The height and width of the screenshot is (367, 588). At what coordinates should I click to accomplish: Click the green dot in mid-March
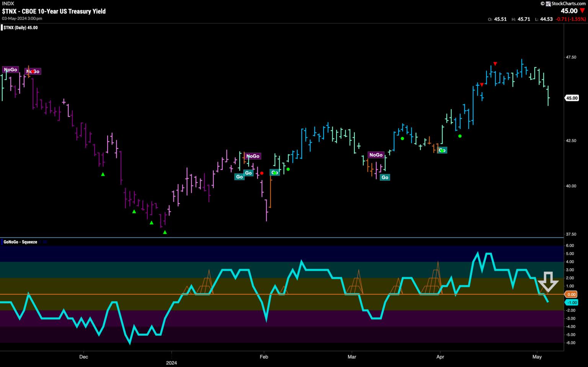pyautogui.click(x=402, y=139)
